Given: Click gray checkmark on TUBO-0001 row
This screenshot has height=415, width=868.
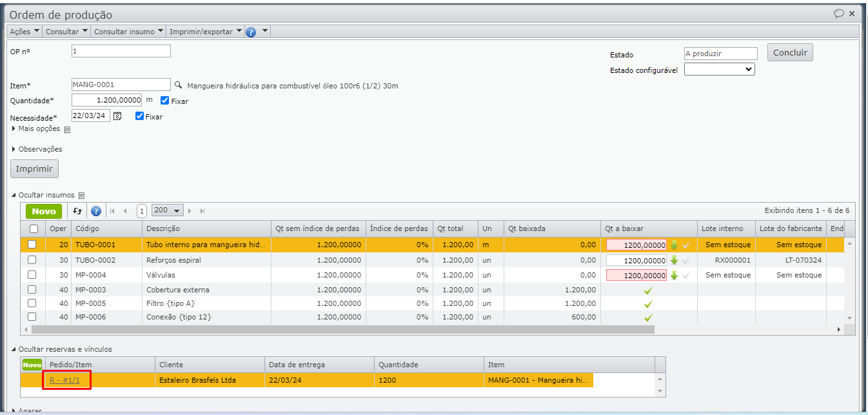Looking at the screenshot, I should [686, 245].
